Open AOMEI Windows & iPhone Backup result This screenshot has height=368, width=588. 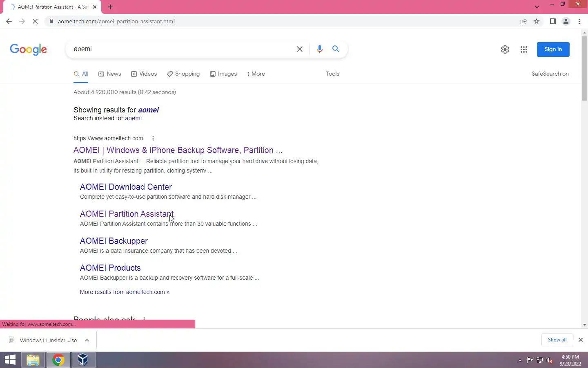(x=178, y=150)
